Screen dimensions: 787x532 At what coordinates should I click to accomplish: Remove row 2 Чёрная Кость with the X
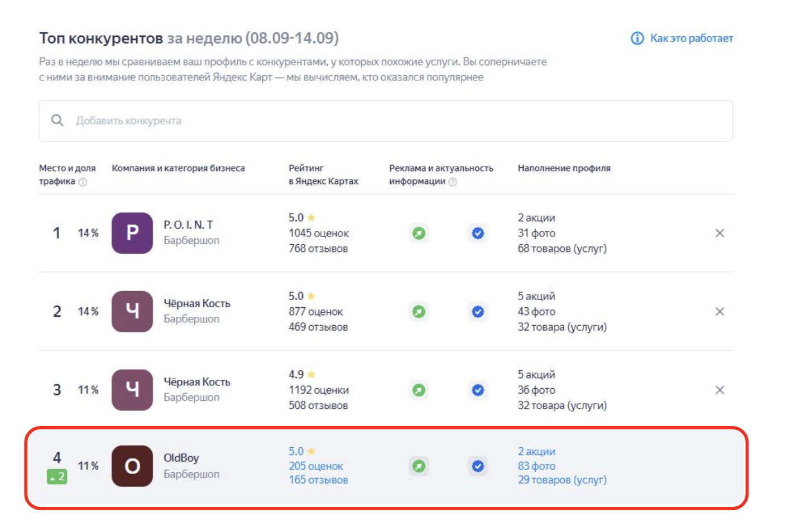[720, 312]
